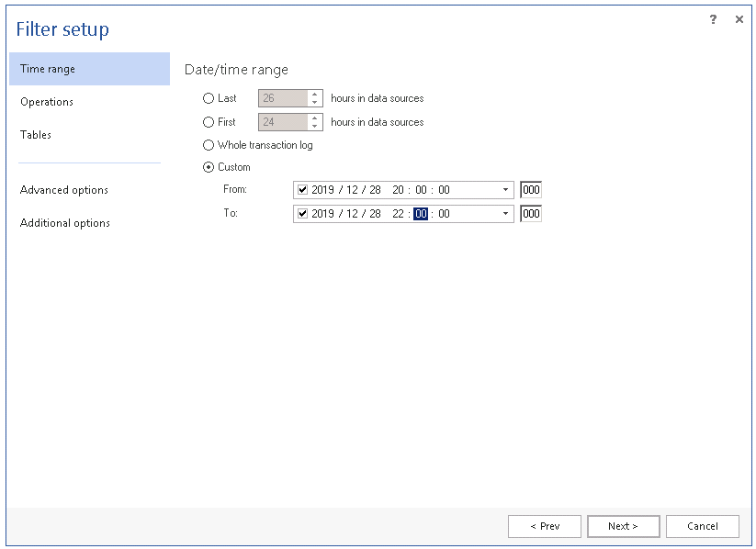Open the To date dropdown calendar
This screenshot has height=549, width=756.
(x=505, y=214)
